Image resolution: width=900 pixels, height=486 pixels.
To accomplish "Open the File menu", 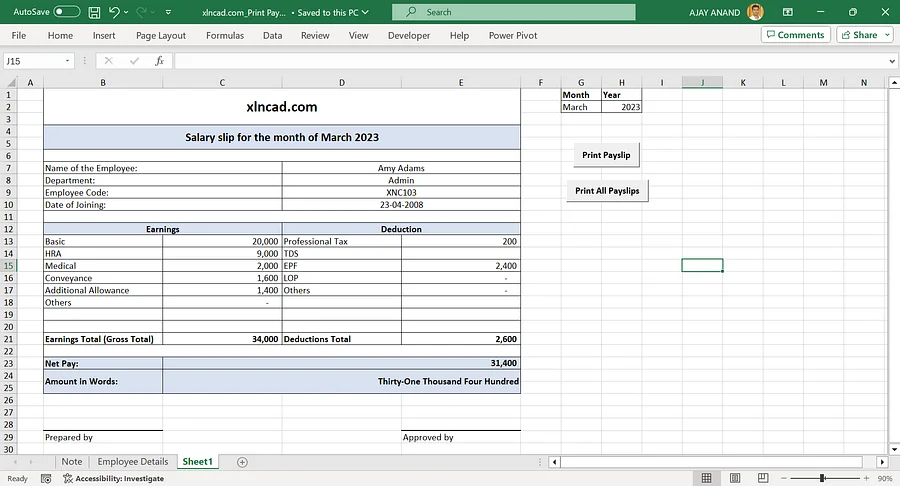I will (18, 36).
